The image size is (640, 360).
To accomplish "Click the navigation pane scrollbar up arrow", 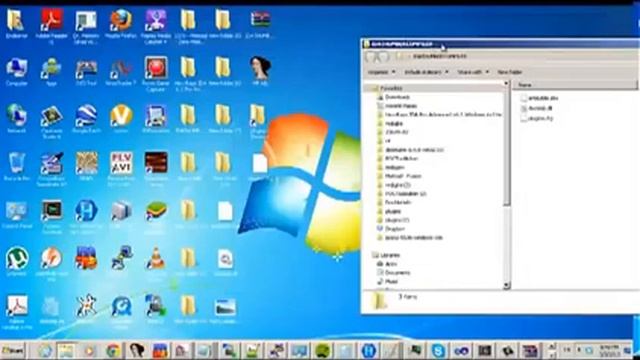I will pyautogui.click(x=507, y=84).
